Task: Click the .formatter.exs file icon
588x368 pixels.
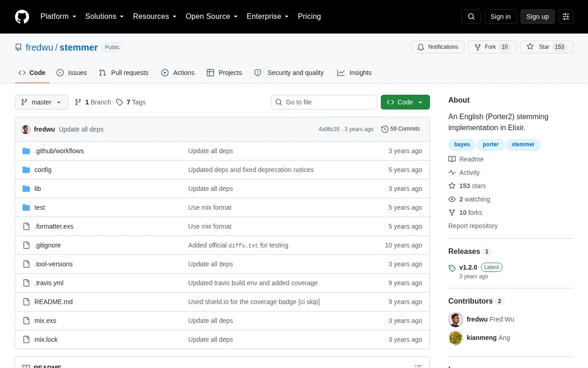Action: [26, 226]
